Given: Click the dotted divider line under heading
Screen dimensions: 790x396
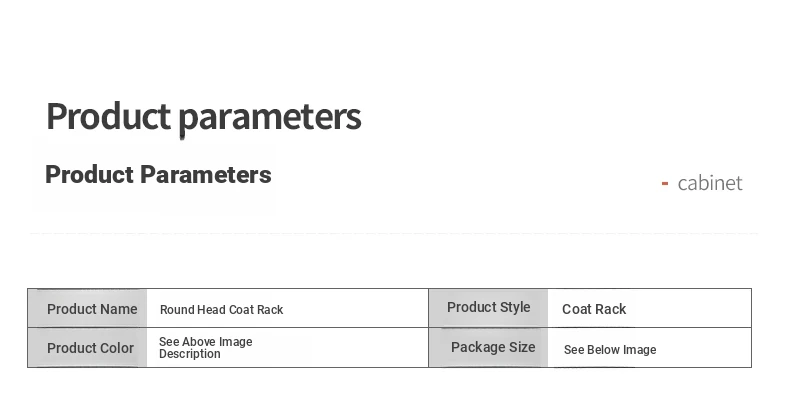Looking at the screenshot, I should pos(394,233).
